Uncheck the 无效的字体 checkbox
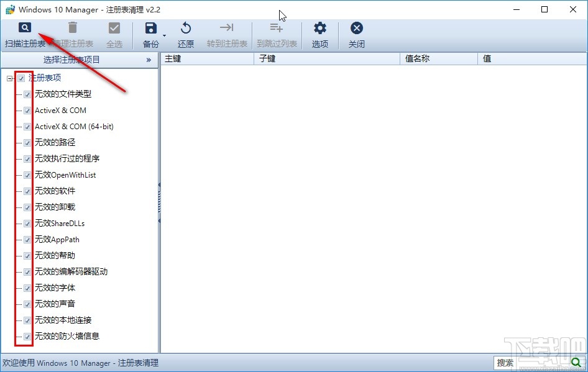The image size is (588, 372). pyautogui.click(x=27, y=288)
